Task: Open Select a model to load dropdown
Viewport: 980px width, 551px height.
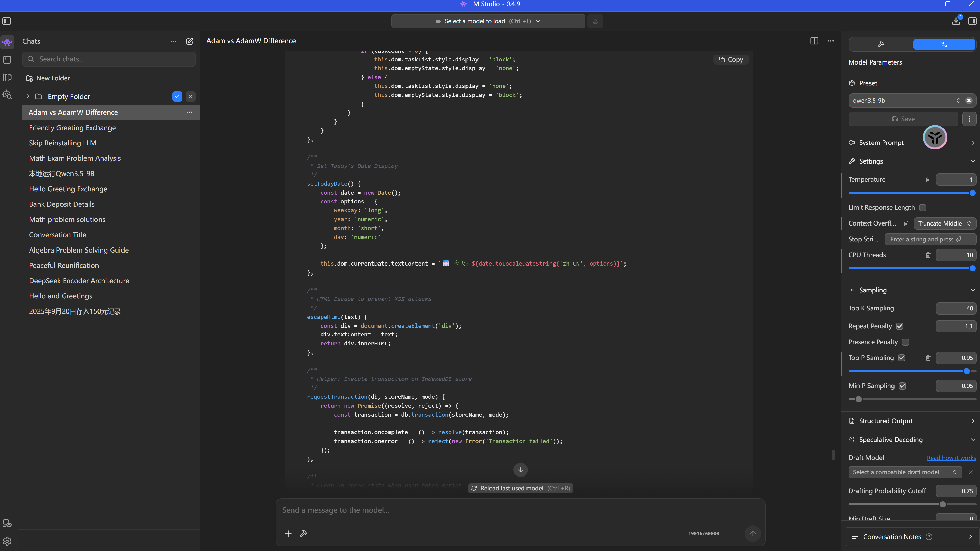Action: pyautogui.click(x=488, y=21)
